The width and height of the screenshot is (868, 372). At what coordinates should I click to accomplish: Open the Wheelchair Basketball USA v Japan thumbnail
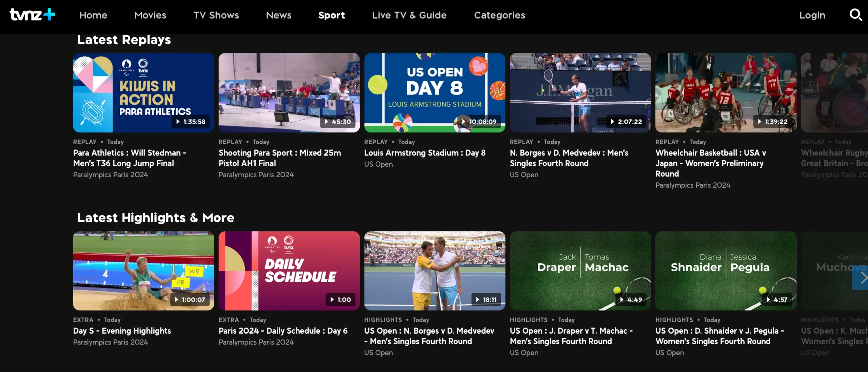[x=726, y=92]
